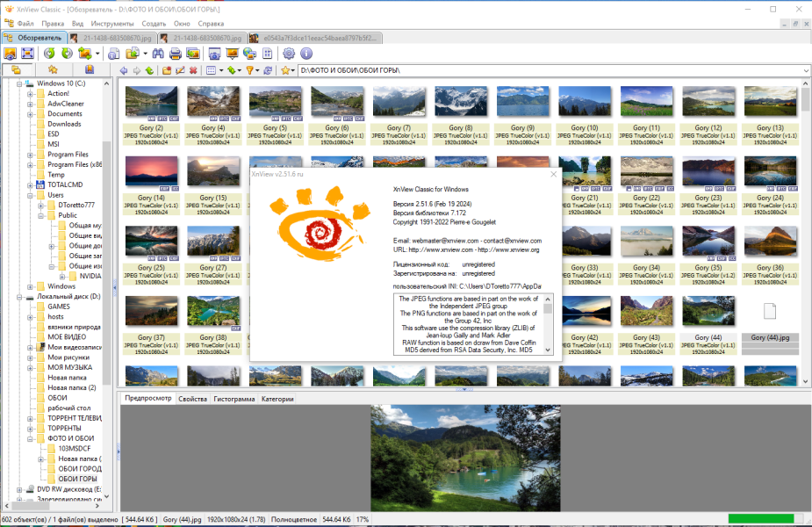Refresh the browser listing icon
The width and height of the screenshot is (812, 527).
268,70
